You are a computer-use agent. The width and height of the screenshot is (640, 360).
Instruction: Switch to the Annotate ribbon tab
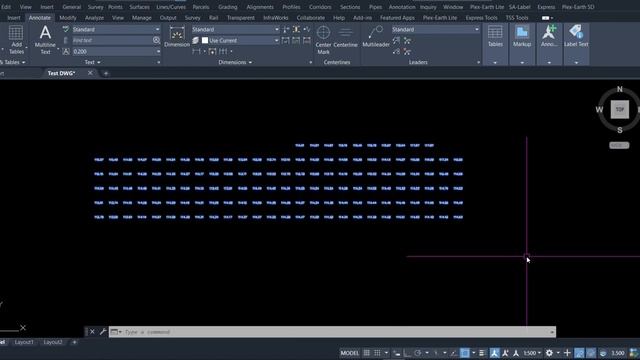[x=40, y=18]
